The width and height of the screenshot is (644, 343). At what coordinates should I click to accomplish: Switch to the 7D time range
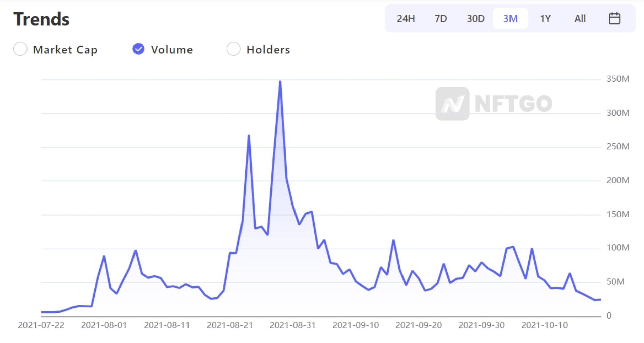441,19
